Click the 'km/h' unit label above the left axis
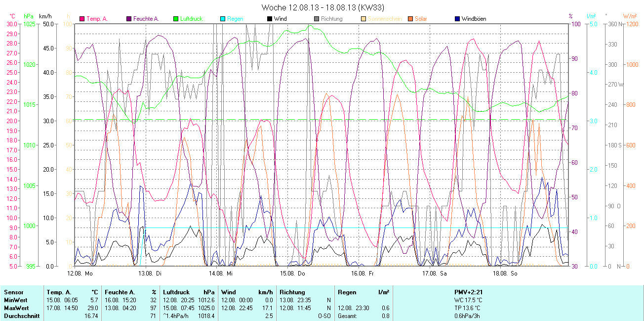Screen dimensions: 644x321 46,16
